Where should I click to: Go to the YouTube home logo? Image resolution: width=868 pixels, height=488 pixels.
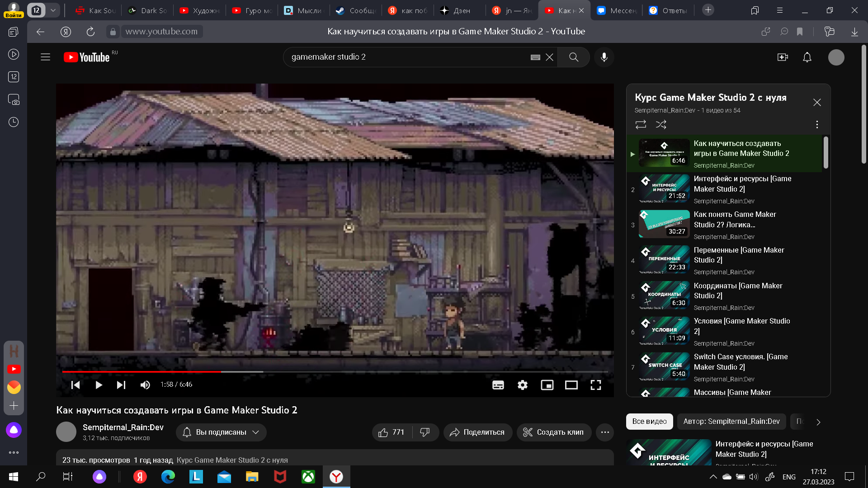coord(87,57)
